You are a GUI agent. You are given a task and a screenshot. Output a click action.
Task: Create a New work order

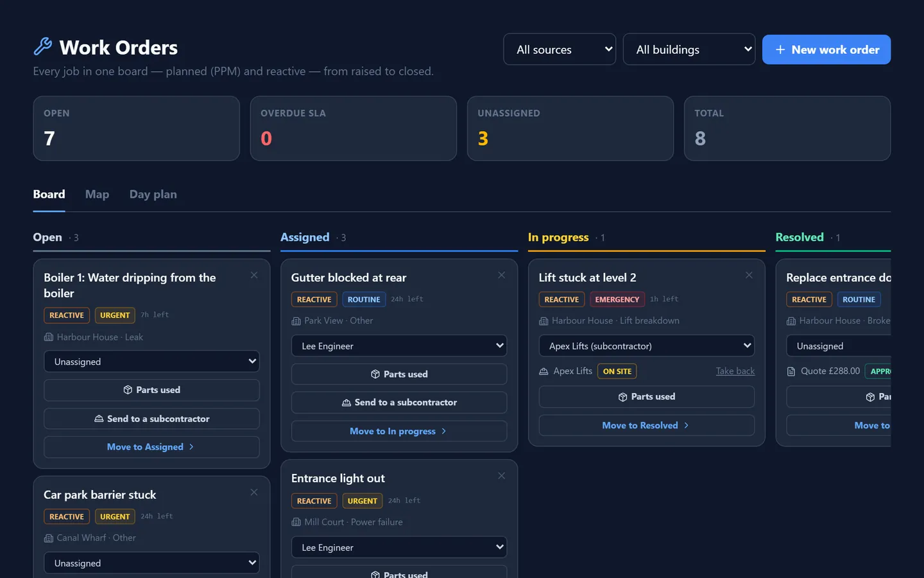pos(826,49)
